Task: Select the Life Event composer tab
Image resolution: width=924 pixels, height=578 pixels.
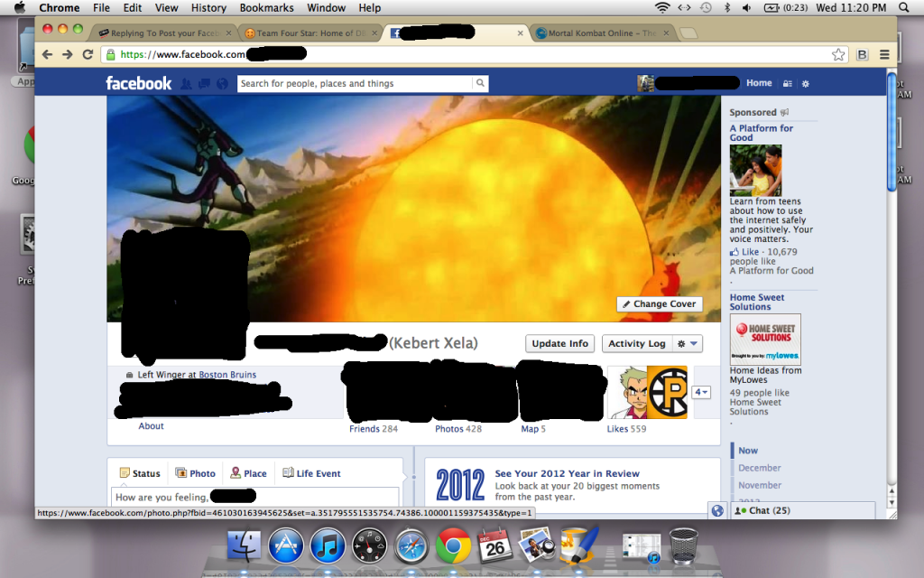Action: [311, 473]
